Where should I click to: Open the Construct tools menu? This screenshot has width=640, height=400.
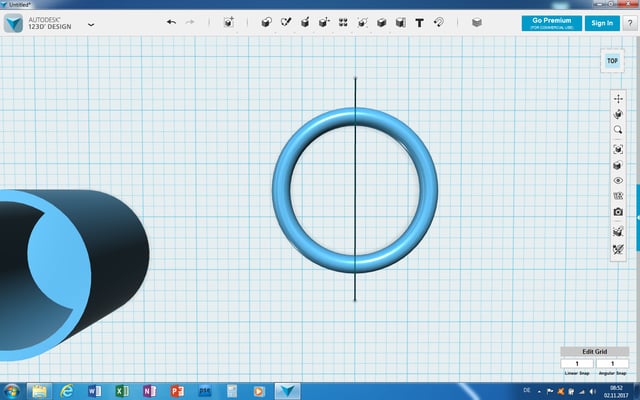(305, 22)
